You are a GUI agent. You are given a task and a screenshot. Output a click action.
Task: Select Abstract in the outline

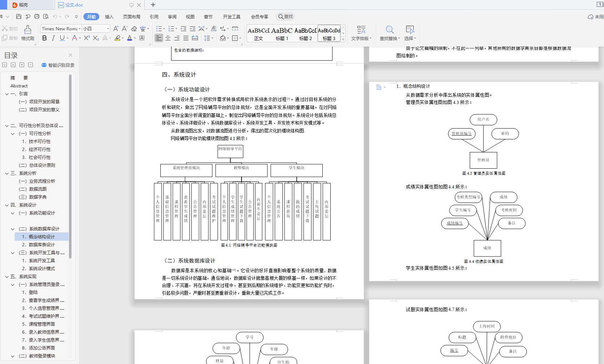[x=19, y=86]
